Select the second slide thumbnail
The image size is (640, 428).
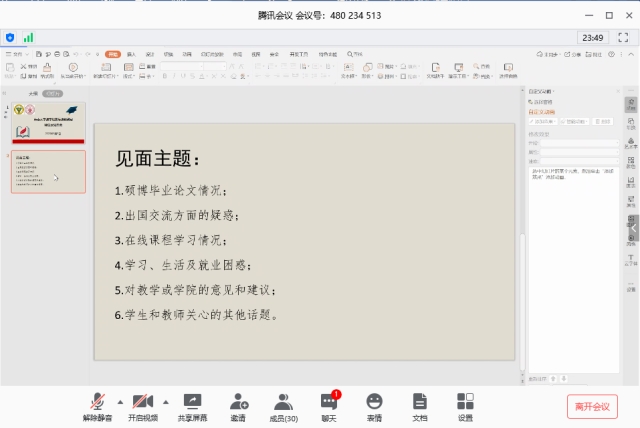(x=48, y=171)
